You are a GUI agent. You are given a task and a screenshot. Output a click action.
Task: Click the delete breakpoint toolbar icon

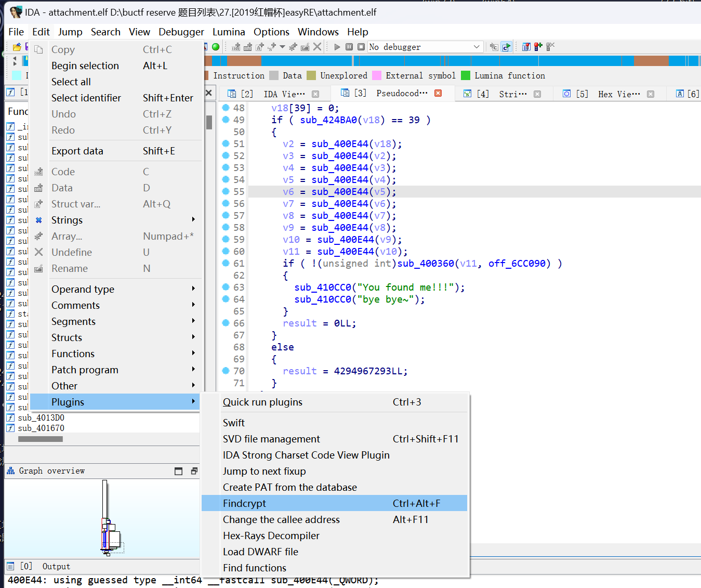coord(550,47)
